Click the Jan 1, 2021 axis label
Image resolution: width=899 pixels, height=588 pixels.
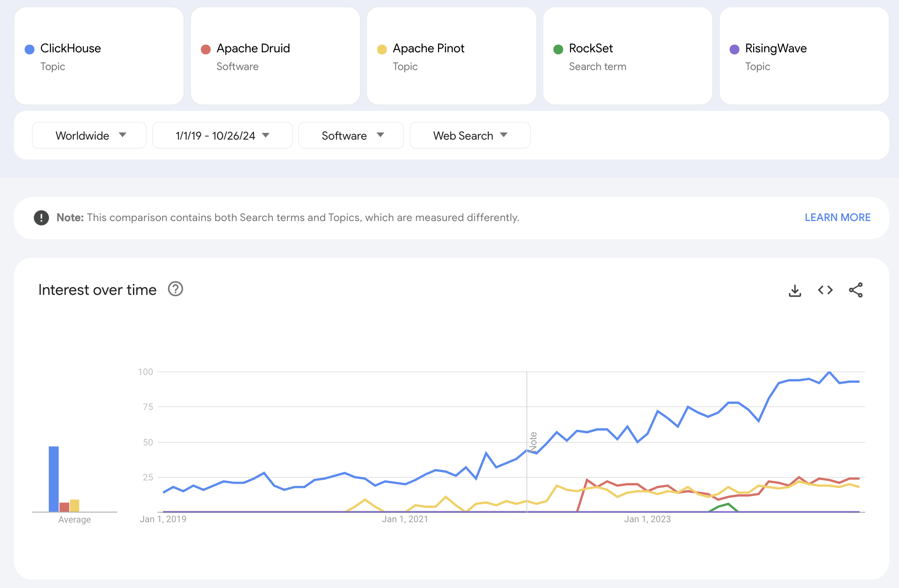[x=405, y=519]
